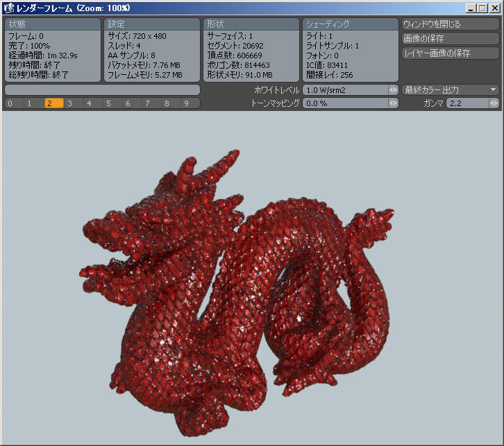
Task: Minimize the レンダーフレーム window
Action: 471,8
